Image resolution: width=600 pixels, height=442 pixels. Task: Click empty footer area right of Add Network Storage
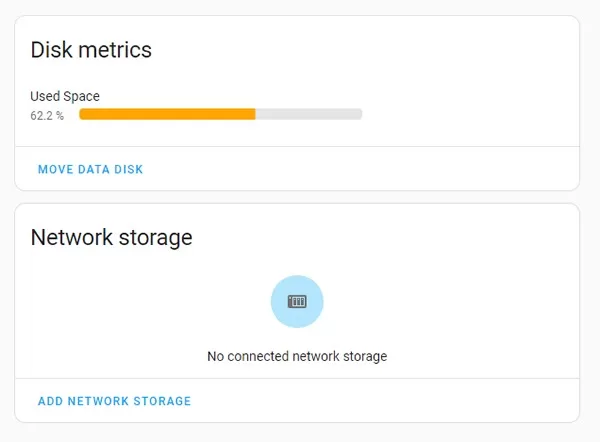(383, 401)
